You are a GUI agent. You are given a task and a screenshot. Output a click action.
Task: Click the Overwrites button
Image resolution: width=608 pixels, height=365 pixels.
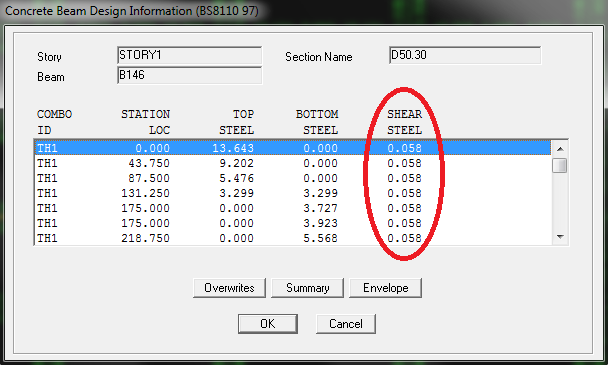229,288
